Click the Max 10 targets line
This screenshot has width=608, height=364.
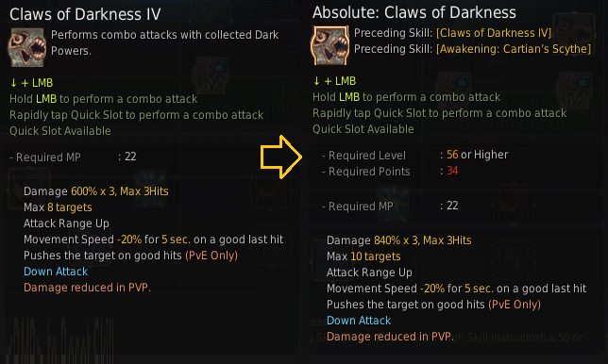(363, 256)
